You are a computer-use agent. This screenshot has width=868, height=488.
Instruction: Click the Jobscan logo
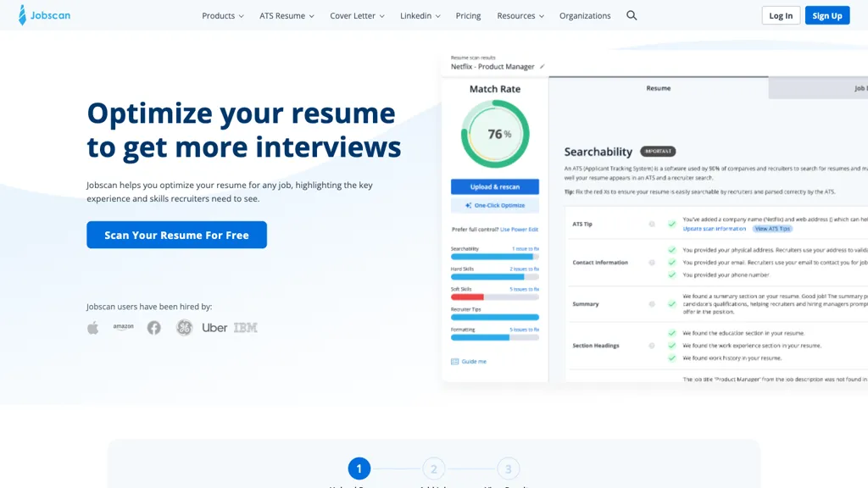tap(44, 15)
